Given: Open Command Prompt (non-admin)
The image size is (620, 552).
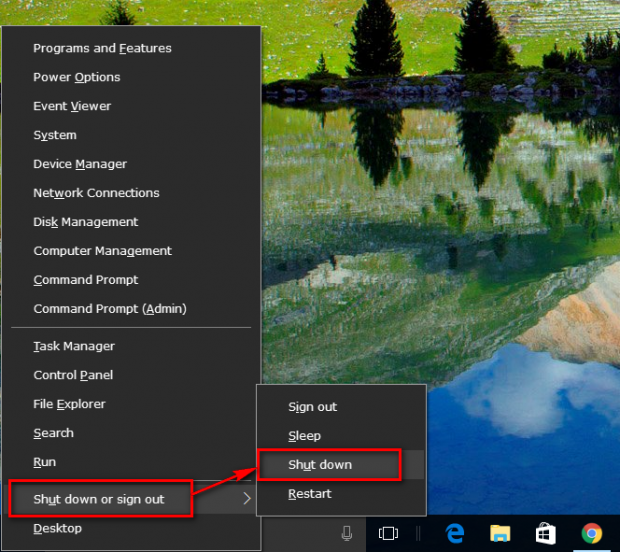Looking at the screenshot, I should (x=131, y=280).
